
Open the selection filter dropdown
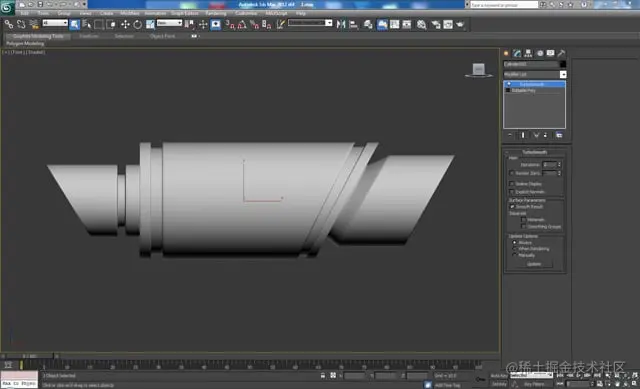(55, 23)
